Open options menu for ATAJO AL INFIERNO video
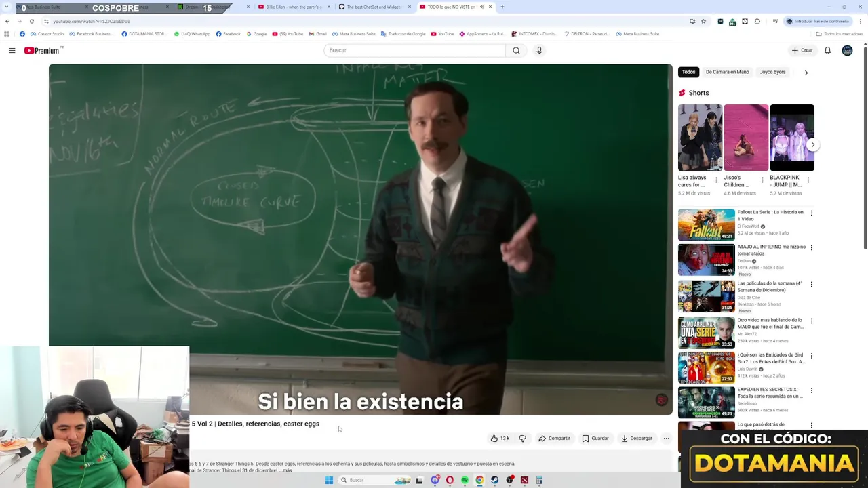868x488 pixels. (811, 248)
